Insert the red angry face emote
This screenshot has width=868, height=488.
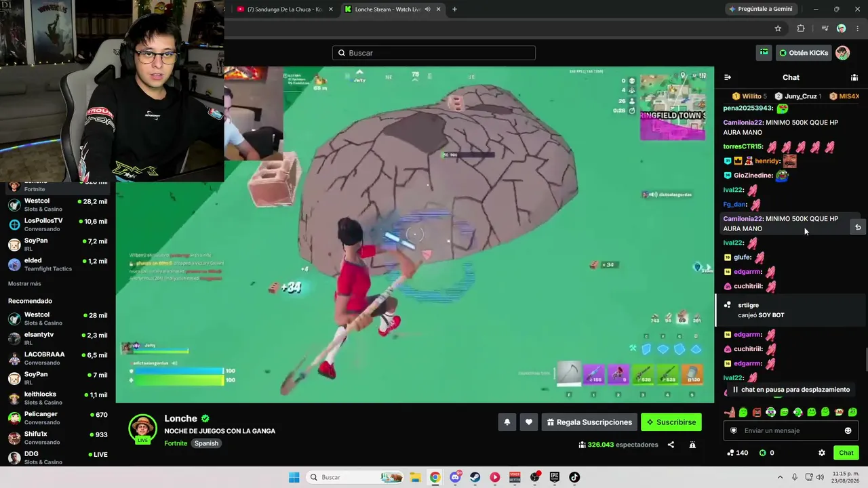coord(757,412)
